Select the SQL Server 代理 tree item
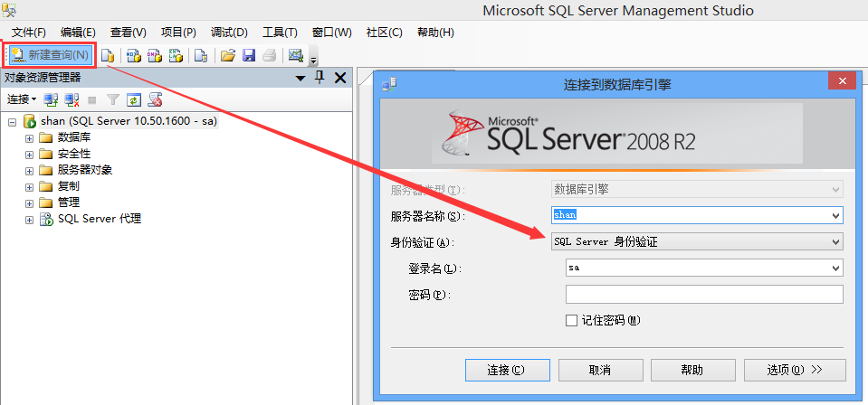 (x=100, y=219)
